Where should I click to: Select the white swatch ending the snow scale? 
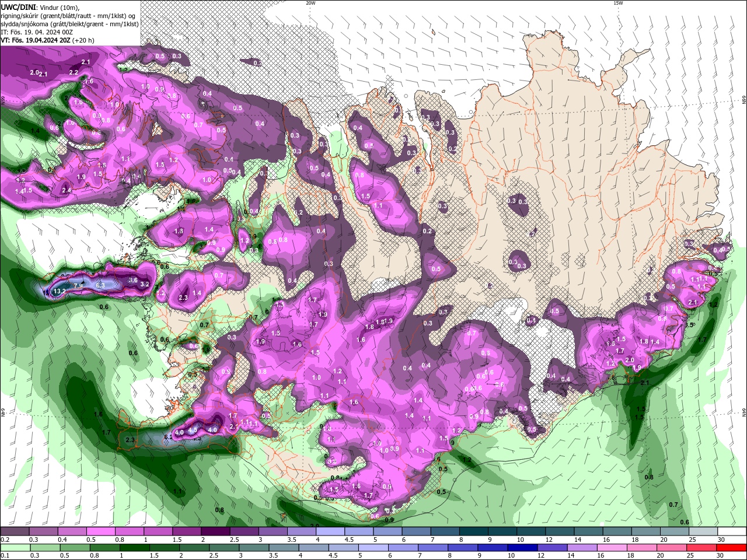[732, 531]
